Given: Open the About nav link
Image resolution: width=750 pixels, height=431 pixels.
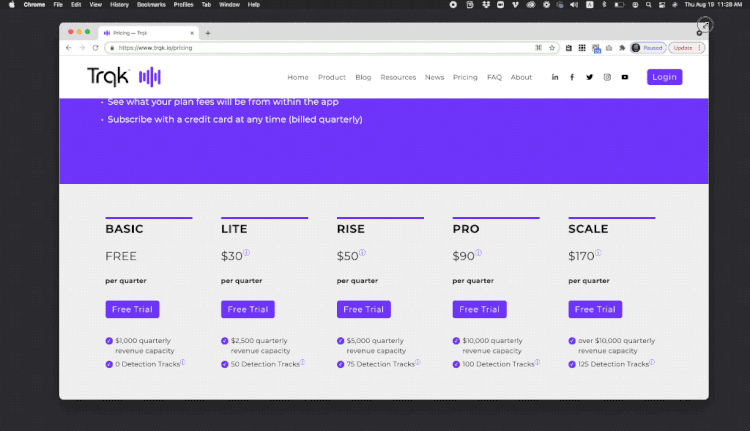Looking at the screenshot, I should 521,77.
